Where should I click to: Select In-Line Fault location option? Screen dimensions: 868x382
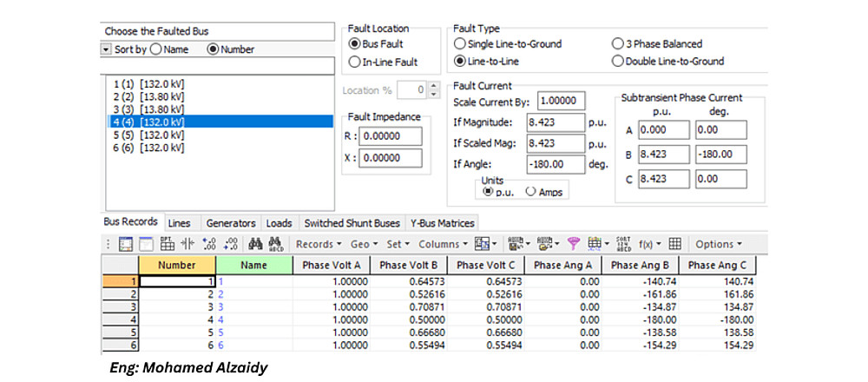pos(354,63)
